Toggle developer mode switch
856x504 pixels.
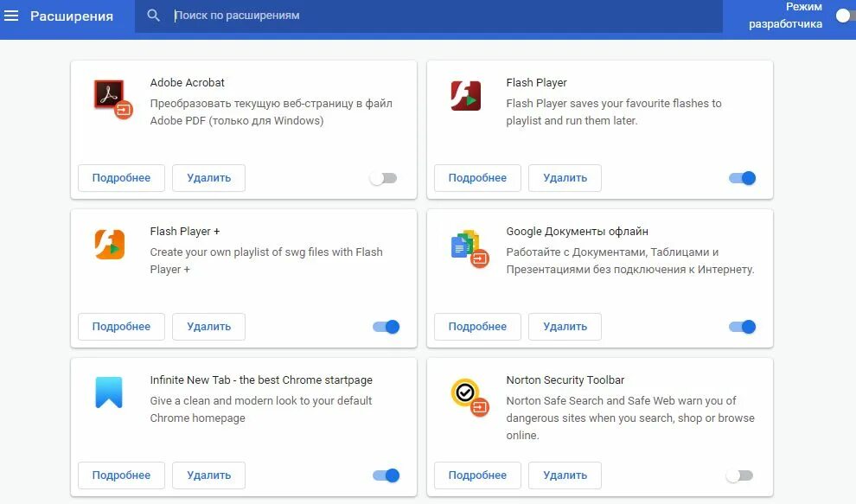845,16
